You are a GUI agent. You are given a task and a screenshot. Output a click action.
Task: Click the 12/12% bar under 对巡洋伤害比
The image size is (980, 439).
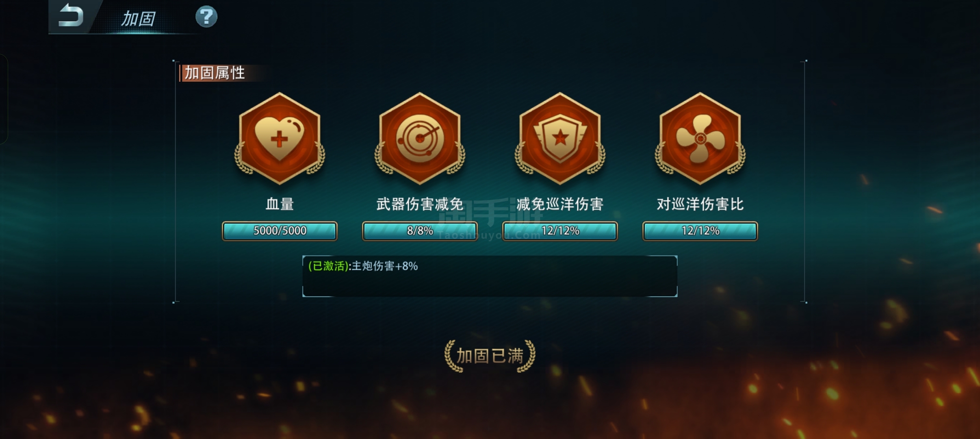(x=700, y=231)
